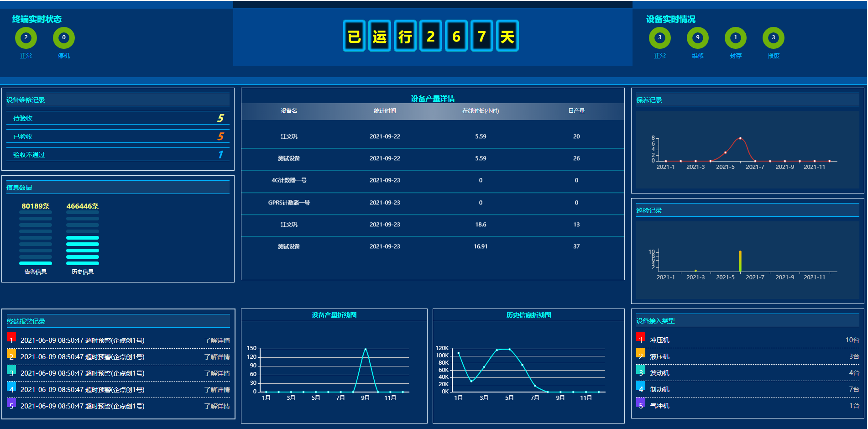Click the 9月 peak on 设备产量折线图
This screenshot has width=868, height=429.
(365, 349)
